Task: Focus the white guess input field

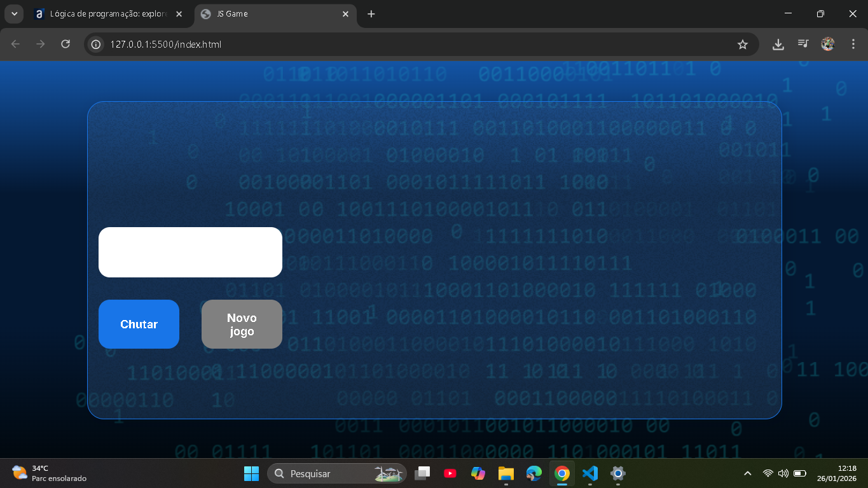Action: coord(190,252)
